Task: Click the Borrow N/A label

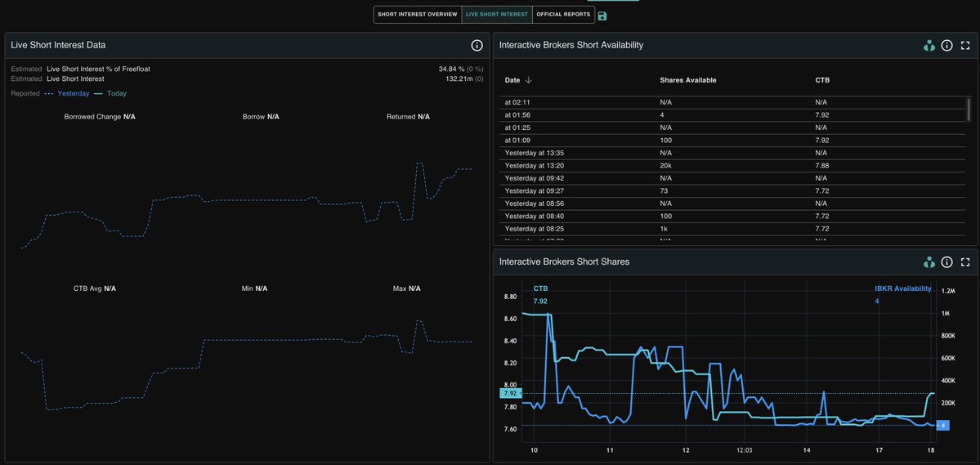Action: coord(261,117)
